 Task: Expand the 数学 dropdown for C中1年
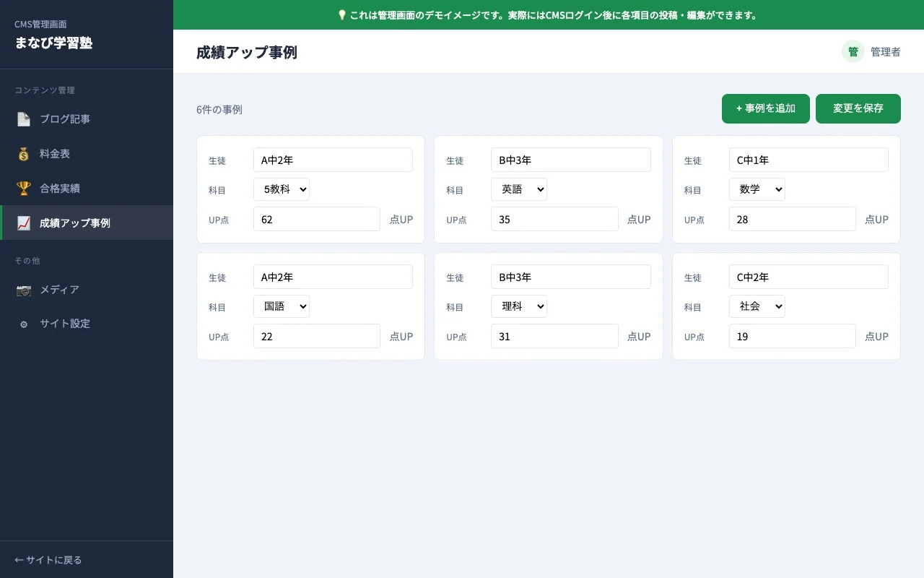click(757, 189)
